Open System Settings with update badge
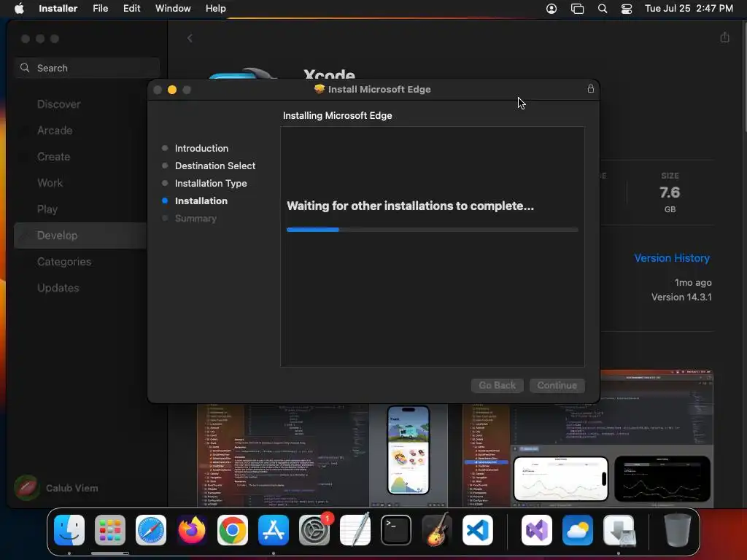This screenshot has width=747, height=560. [x=314, y=530]
